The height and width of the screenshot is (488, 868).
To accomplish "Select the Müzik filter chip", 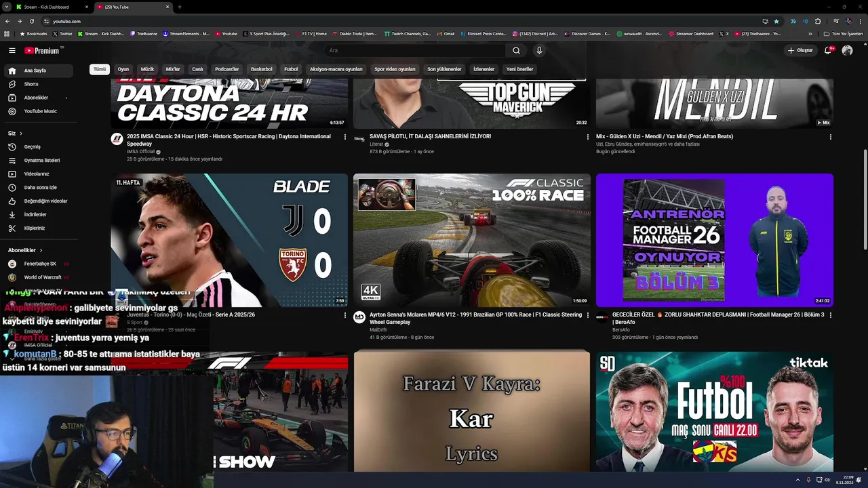I will (147, 69).
